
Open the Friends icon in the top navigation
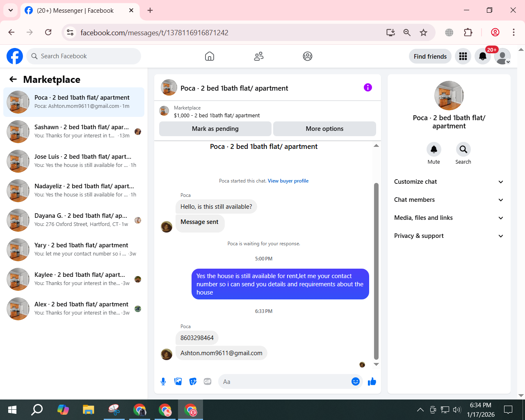pyautogui.click(x=259, y=56)
